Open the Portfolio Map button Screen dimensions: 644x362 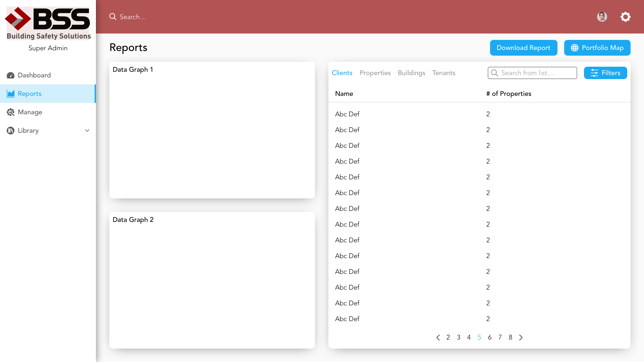click(597, 48)
